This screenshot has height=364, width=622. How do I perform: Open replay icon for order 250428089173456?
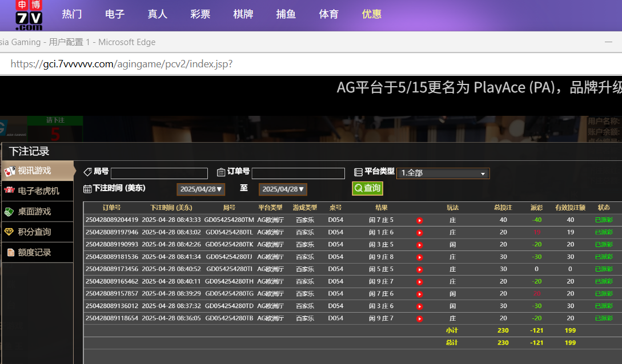(419, 269)
